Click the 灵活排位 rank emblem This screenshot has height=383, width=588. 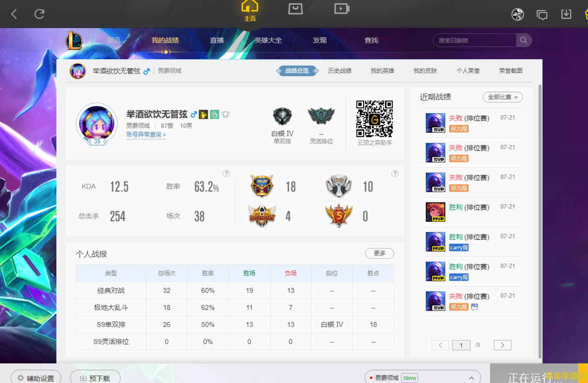click(321, 116)
